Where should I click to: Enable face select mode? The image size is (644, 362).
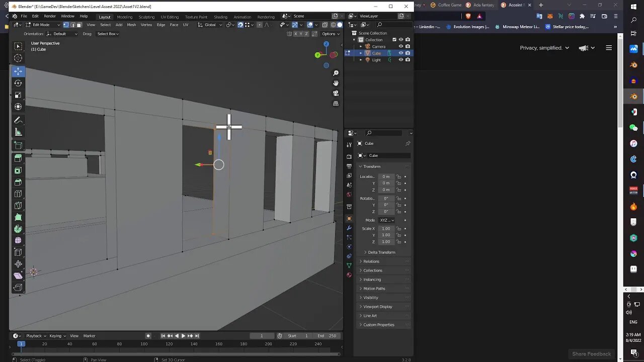click(x=79, y=25)
